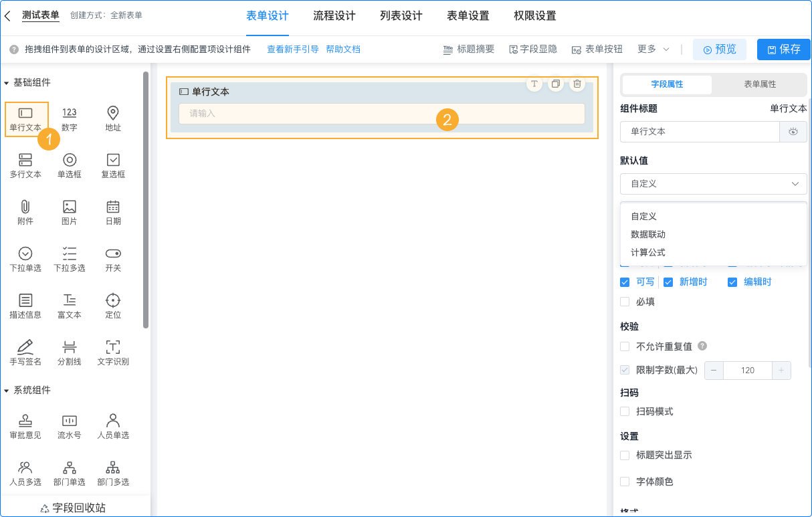Choose the 日期 (date) component

112,212
